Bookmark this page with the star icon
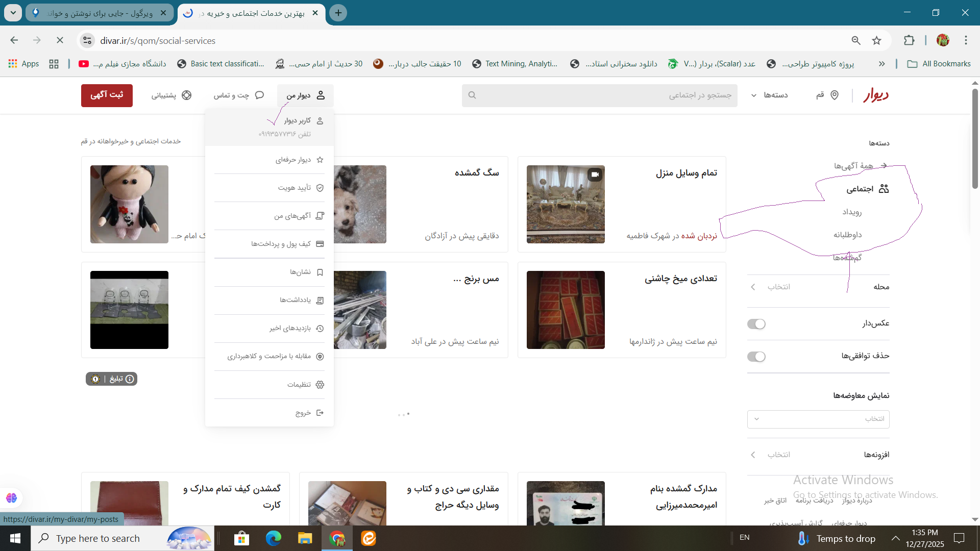The width and height of the screenshot is (980, 551). click(x=876, y=41)
